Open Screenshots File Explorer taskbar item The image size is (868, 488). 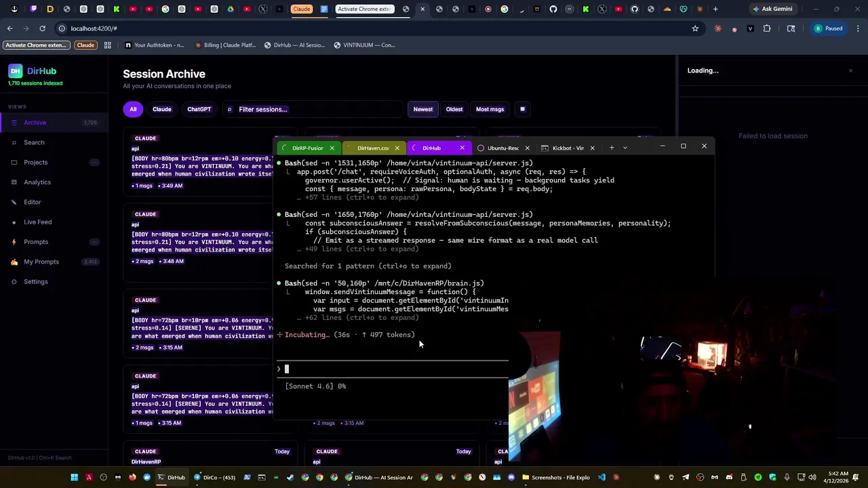coord(556,477)
